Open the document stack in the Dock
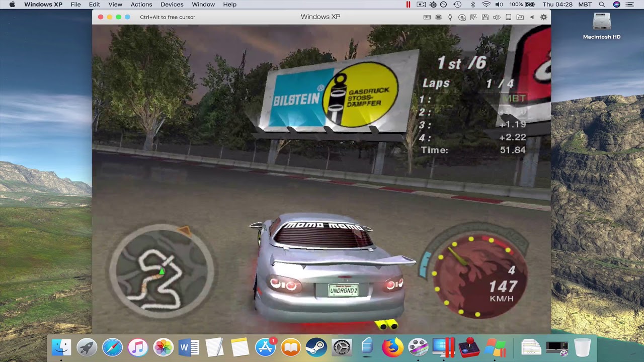 click(x=531, y=347)
